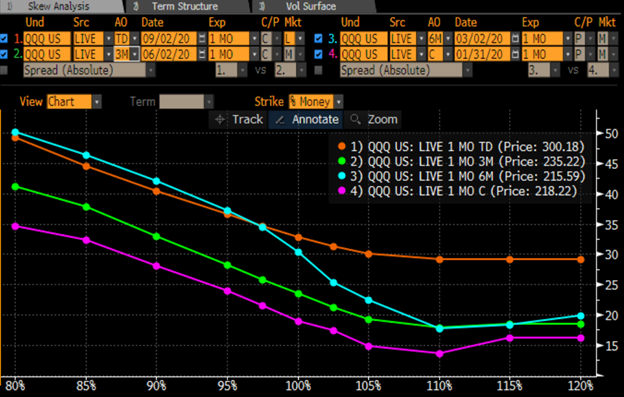Edit row 4 underlying QQQ US field
624x397 pixels.
pyautogui.click(x=363, y=54)
